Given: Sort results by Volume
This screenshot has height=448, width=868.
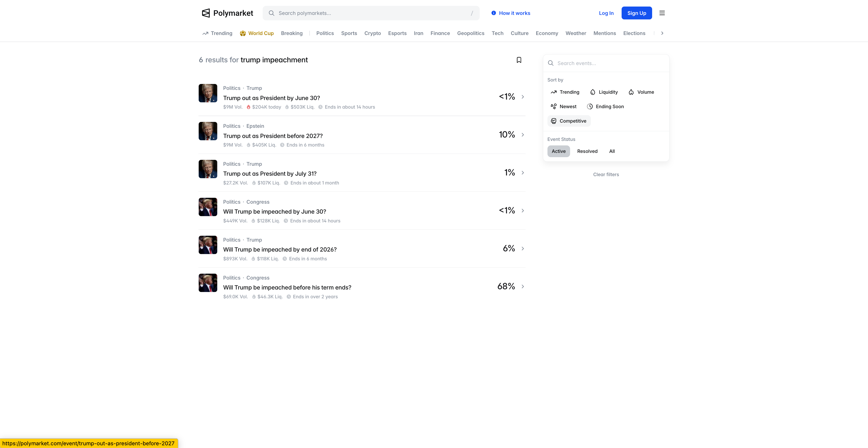Looking at the screenshot, I should click(x=642, y=92).
